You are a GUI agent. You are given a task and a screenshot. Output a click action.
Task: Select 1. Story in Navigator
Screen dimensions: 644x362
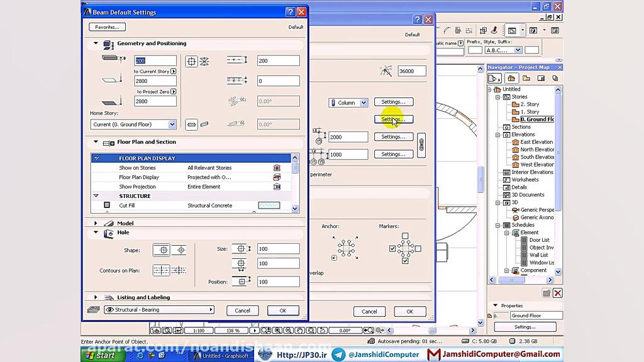530,112
